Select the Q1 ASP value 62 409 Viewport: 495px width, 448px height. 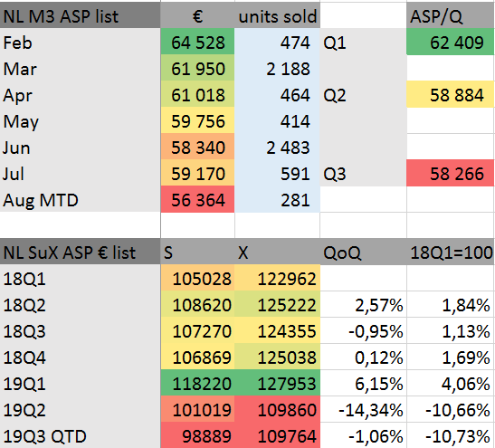tap(451, 42)
